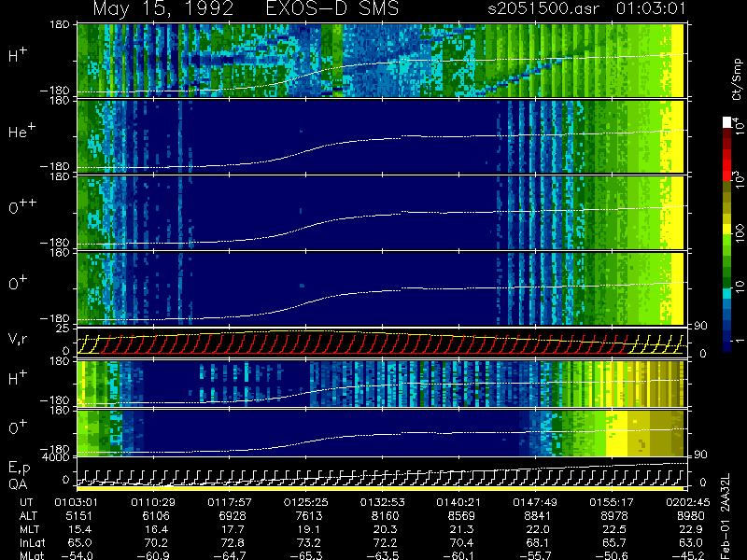Click the "MLT" row header

click(29, 529)
